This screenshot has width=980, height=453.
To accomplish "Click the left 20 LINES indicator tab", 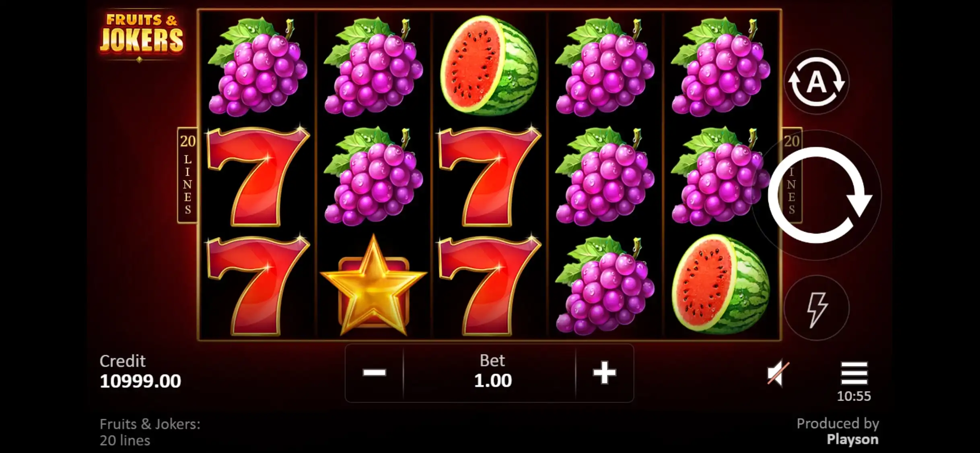I will tap(187, 175).
